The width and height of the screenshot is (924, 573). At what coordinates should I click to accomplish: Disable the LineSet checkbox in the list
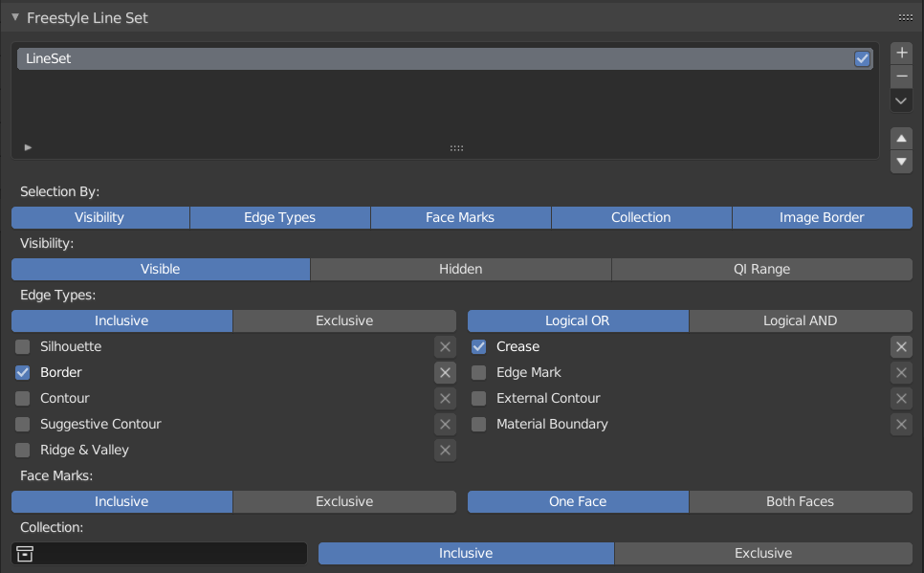coord(862,58)
